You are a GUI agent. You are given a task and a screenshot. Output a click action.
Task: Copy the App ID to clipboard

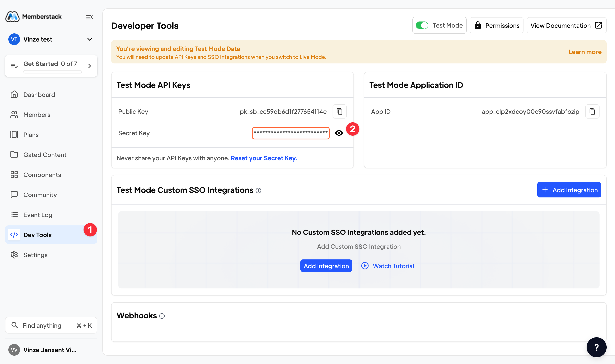(x=592, y=112)
